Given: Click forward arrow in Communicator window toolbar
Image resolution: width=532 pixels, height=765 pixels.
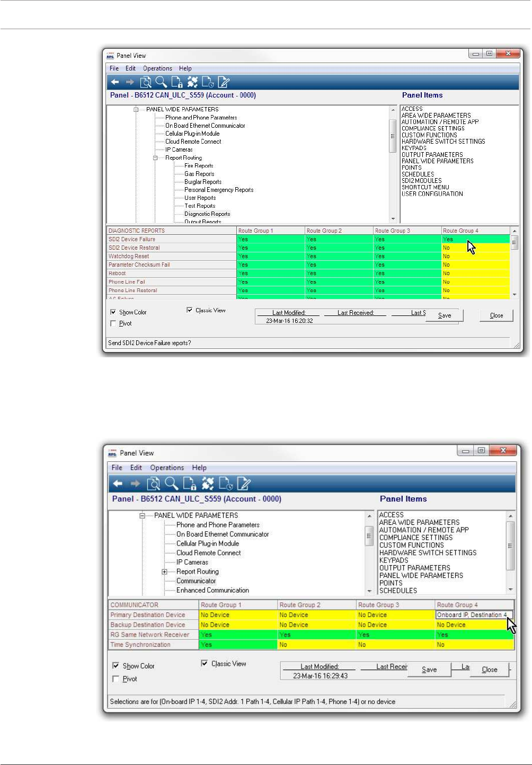Looking at the screenshot, I should click(135, 483).
